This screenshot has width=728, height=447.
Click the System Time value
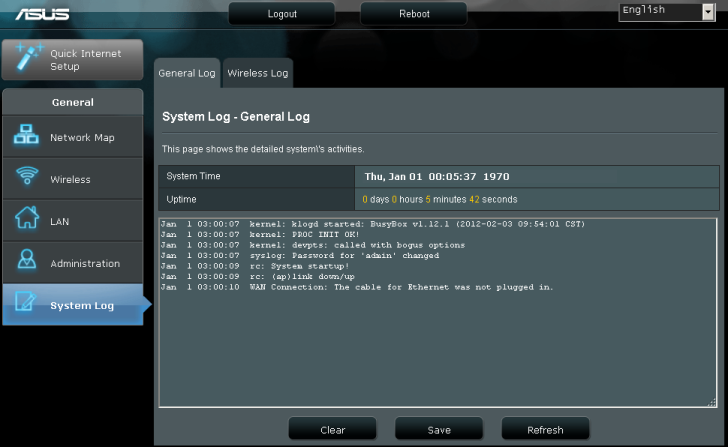pos(437,176)
